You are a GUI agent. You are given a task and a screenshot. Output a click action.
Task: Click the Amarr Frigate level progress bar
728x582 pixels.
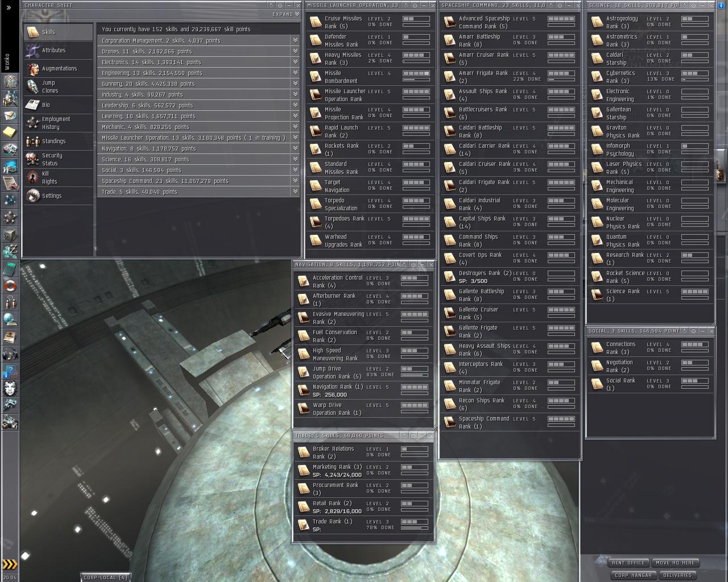(561, 73)
